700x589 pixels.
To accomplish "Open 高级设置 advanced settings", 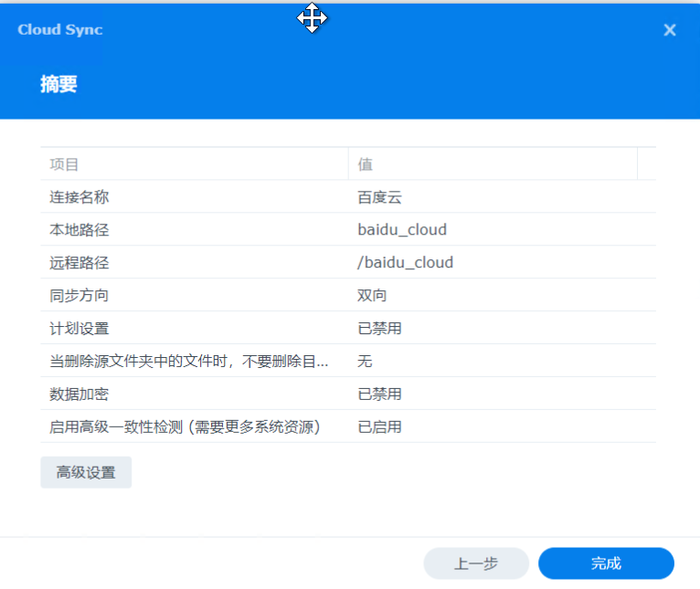I will (86, 472).
